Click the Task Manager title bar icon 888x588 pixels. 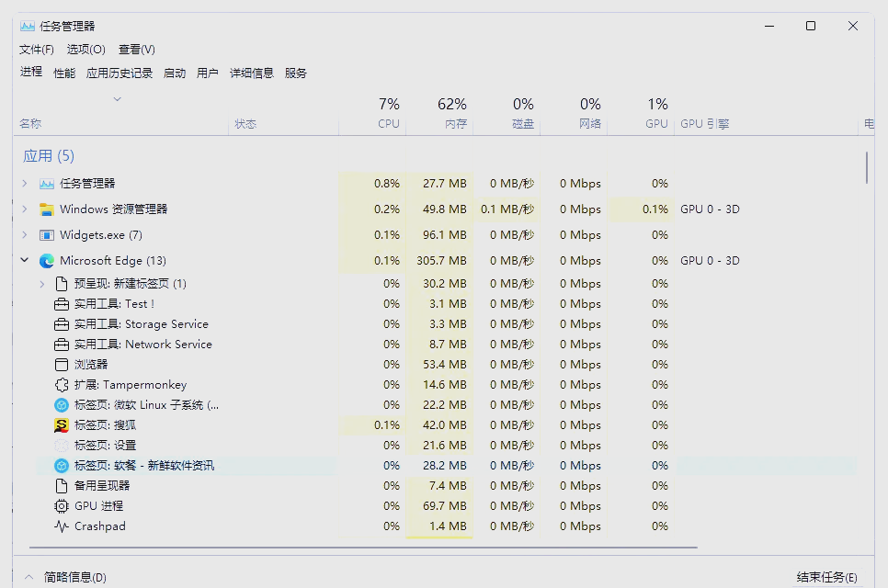click(x=28, y=26)
